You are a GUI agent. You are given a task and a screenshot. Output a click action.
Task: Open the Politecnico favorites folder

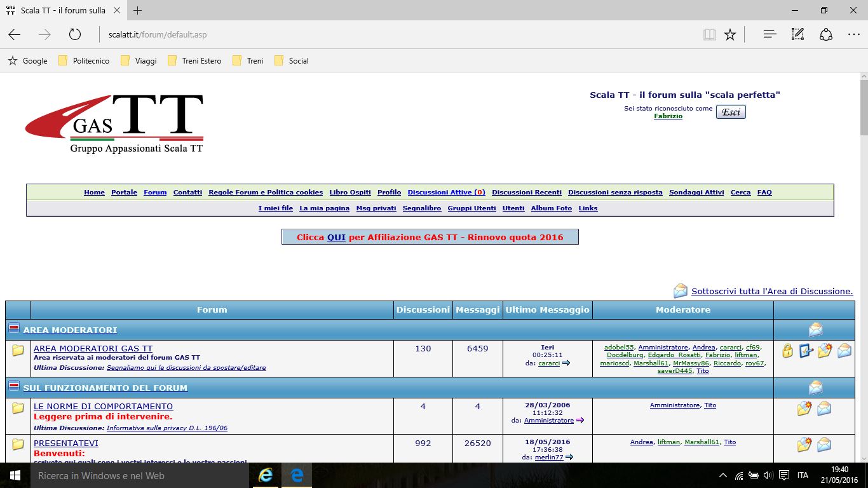pyautogui.click(x=84, y=61)
